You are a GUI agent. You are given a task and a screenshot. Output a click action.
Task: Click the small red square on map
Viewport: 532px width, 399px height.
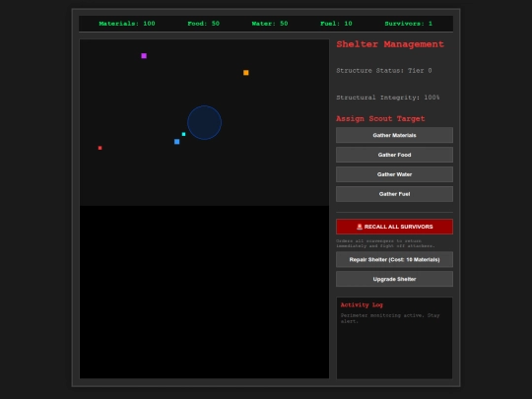(100, 148)
